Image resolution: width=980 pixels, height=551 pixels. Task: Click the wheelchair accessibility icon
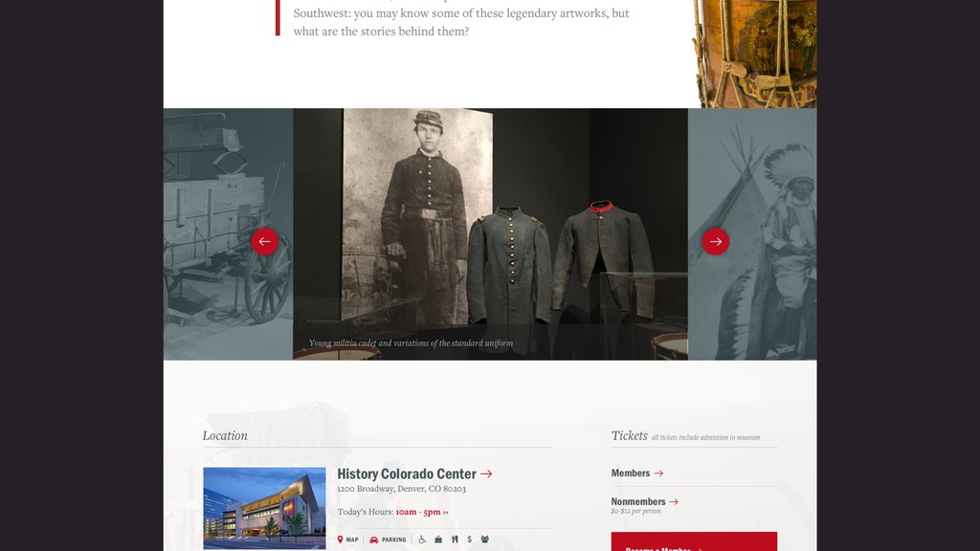(422, 540)
